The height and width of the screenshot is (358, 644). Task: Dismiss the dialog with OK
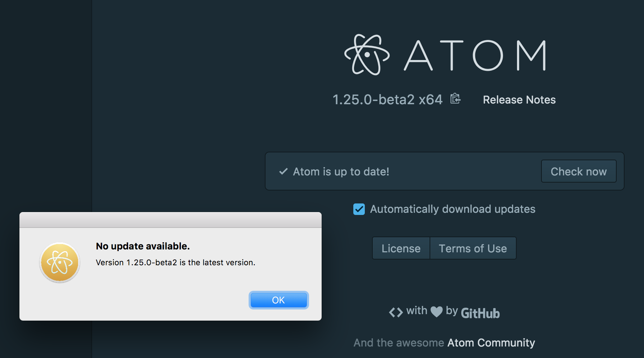(x=278, y=300)
